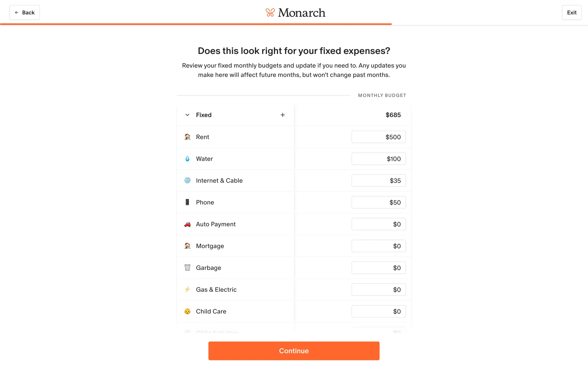The height and width of the screenshot is (368, 588).
Task: Click the Monarch butterfly logo icon
Action: point(270,13)
